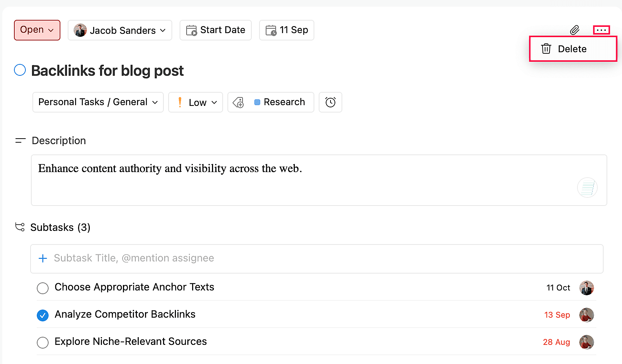Click the 11 Sep due date button
The height and width of the screenshot is (364, 622).
click(287, 30)
